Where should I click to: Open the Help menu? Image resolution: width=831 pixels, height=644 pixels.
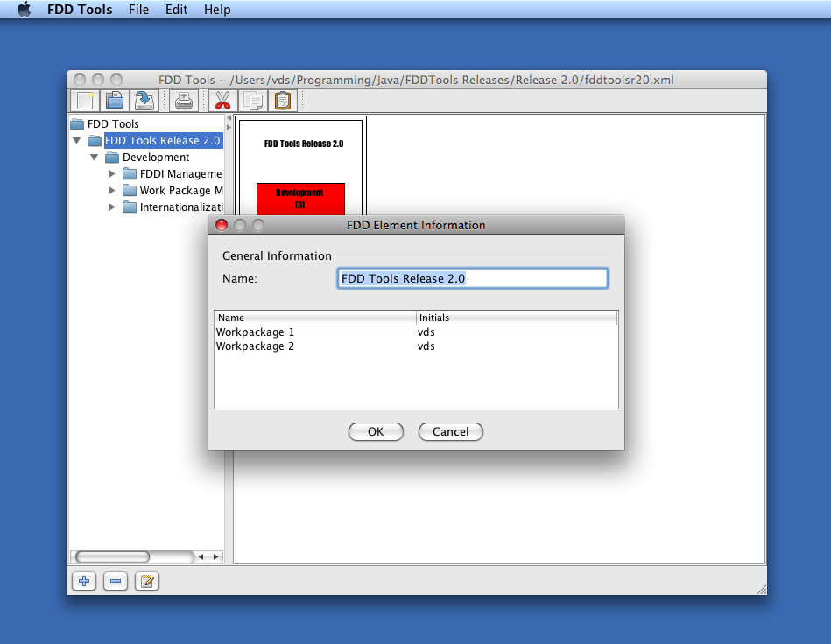(217, 10)
